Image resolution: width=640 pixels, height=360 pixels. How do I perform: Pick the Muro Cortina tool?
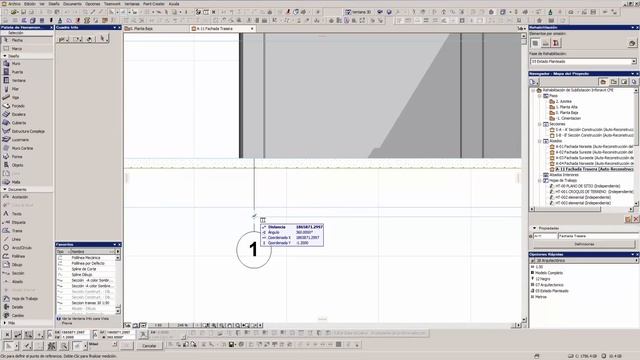(x=27, y=148)
